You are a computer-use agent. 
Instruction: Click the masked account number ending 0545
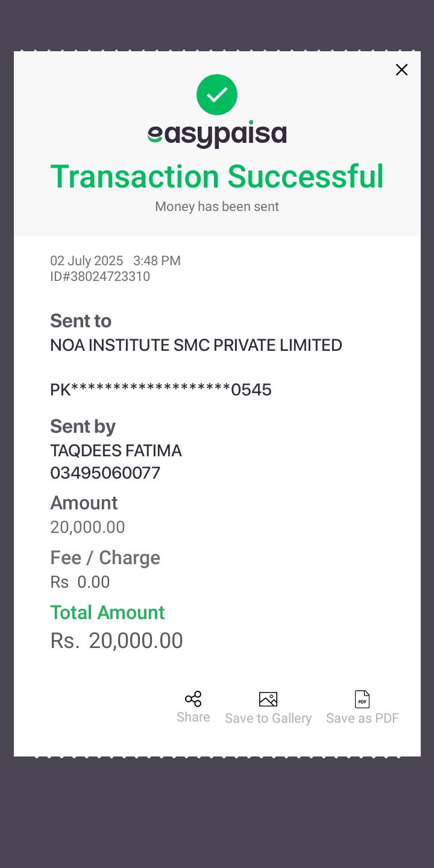pos(161,390)
